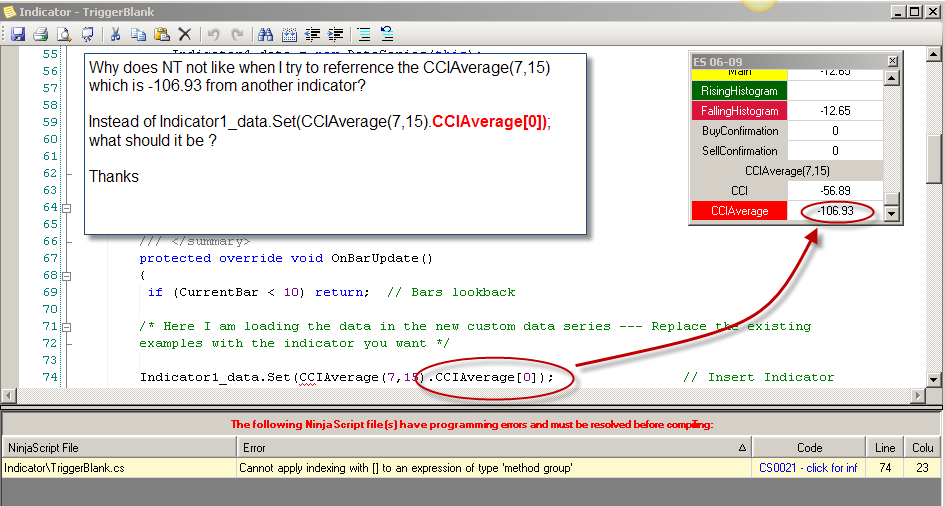Close the ES 06-09 data box

point(893,61)
